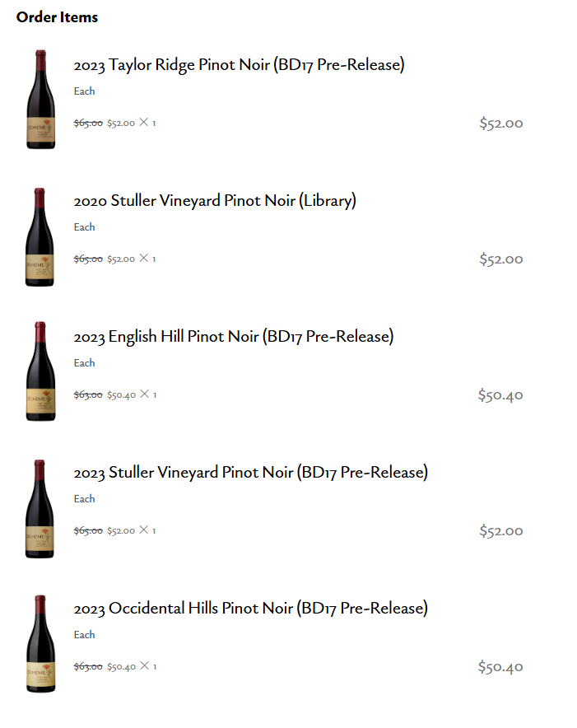
Task: Click the crossed-out $63.00 price under English Hill
Action: tap(88, 395)
